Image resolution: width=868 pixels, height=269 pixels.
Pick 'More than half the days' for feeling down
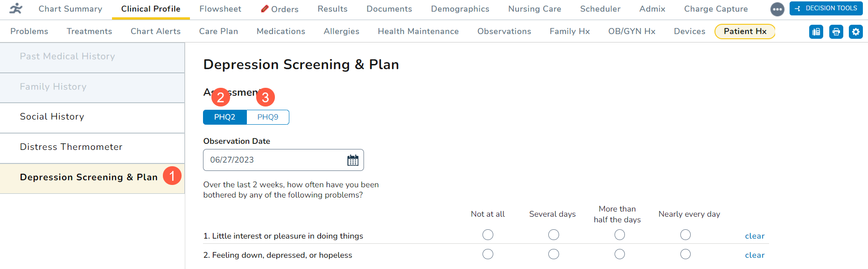[x=619, y=254]
